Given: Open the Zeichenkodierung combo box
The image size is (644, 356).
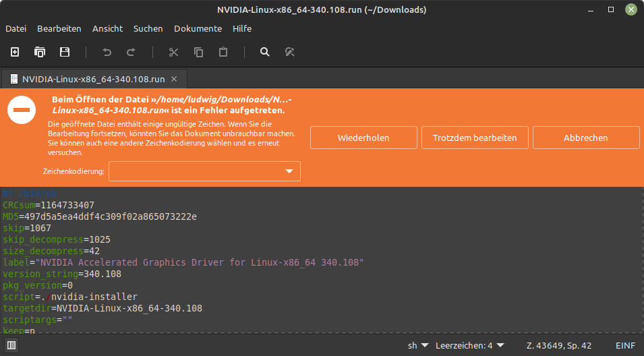Looking at the screenshot, I should coord(204,171).
